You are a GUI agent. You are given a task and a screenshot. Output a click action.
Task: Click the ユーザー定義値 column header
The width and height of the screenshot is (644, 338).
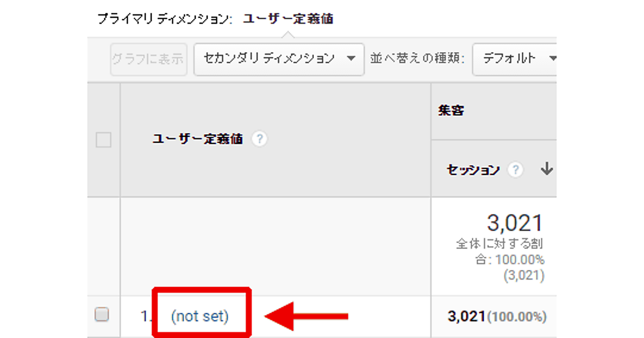click(x=197, y=139)
